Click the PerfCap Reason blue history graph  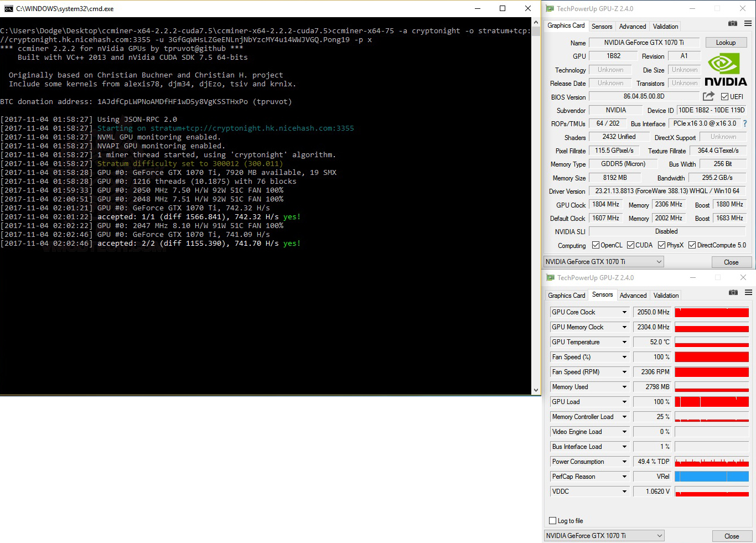coord(712,477)
